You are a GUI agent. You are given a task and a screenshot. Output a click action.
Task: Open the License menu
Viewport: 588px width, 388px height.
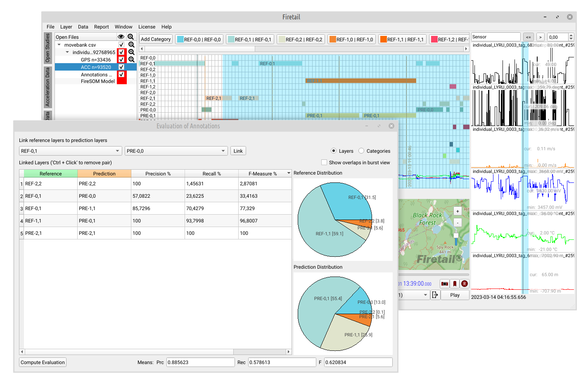point(147,27)
